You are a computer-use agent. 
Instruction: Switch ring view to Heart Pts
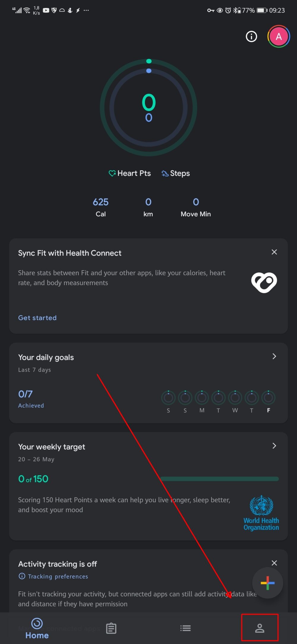pos(129,173)
